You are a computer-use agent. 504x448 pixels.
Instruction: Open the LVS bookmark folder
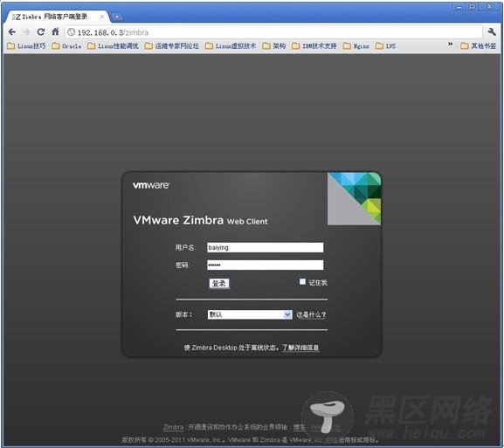pyautogui.click(x=385, y=46)
